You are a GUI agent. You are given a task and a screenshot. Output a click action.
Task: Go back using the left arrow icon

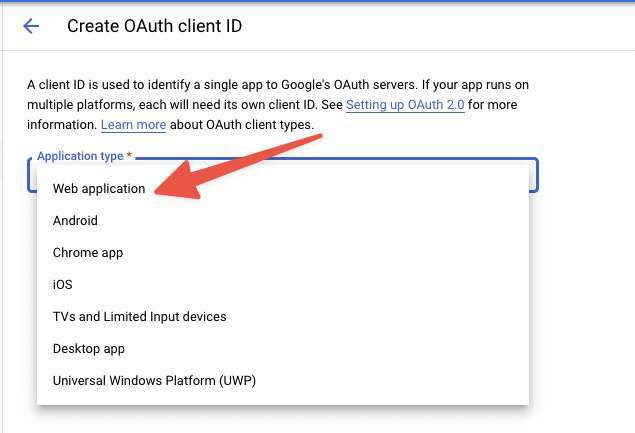31,26
